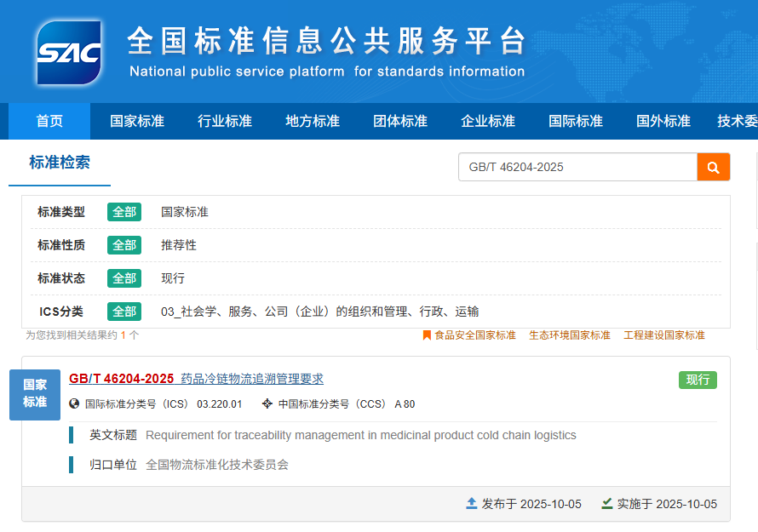Switch to the 国际标准 tab

pyautogui.click(x=576, y=122)
